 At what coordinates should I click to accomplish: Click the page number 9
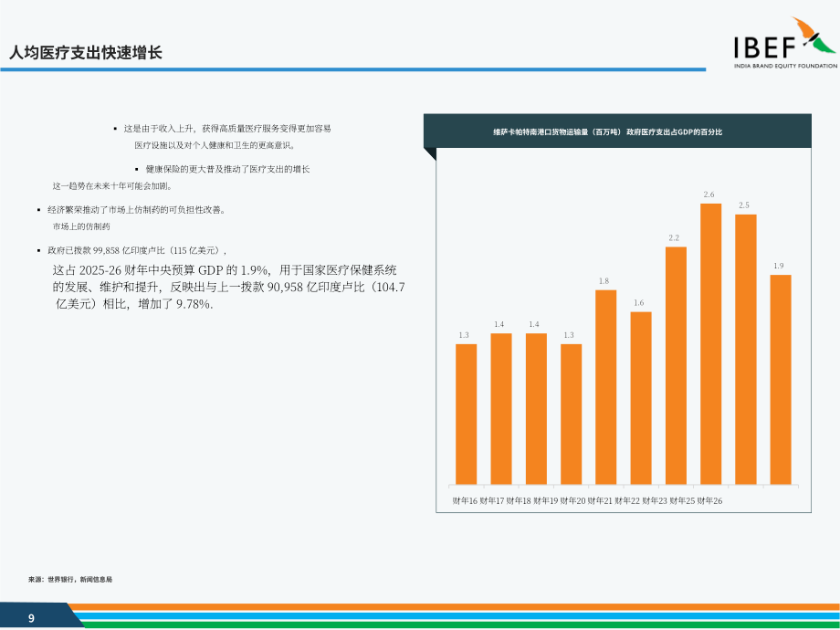point(31,618)
